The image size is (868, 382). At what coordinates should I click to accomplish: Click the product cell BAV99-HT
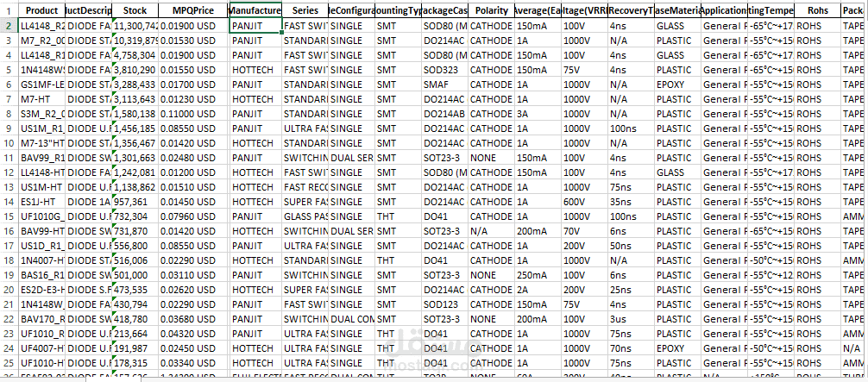pyautogui.click(x=42, y=231)
